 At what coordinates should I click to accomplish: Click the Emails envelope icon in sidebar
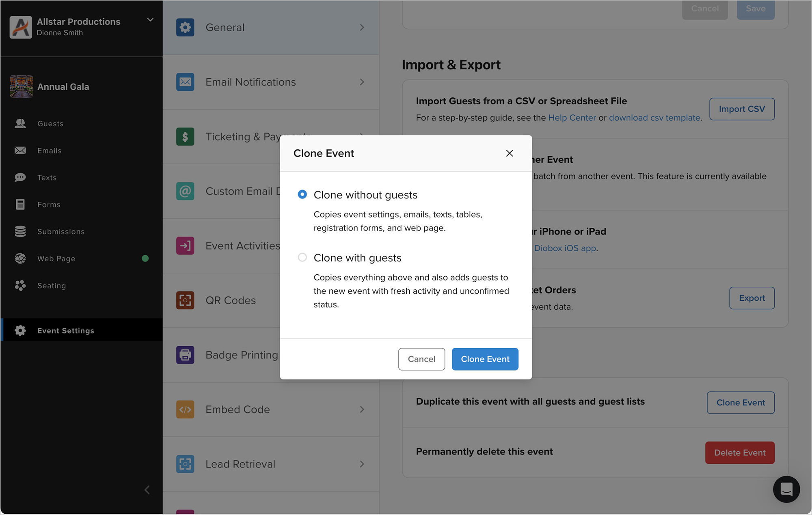(20, 151)
